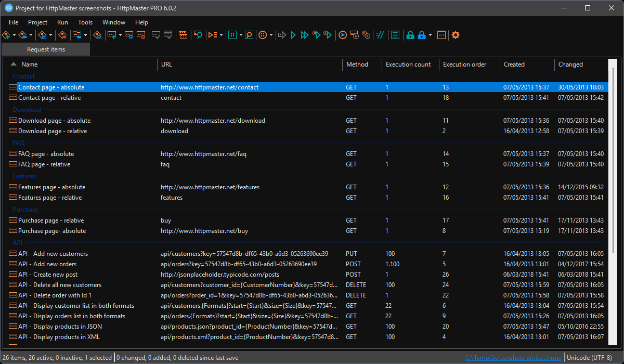Expand dropdown arrow beside save project icon
Viewport: 624px width, 364px height.
[51, 35]
